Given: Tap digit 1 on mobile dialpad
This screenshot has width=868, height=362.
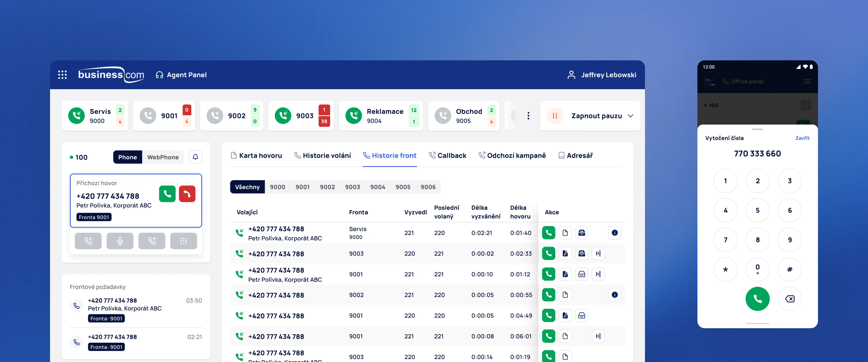Looking at the screenshot, I should [x=725, y=181].
